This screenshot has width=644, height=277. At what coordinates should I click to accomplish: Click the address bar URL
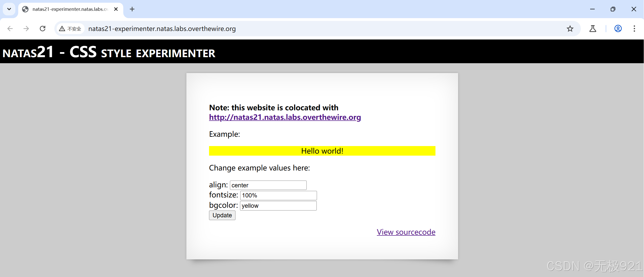tap(162, 29)
